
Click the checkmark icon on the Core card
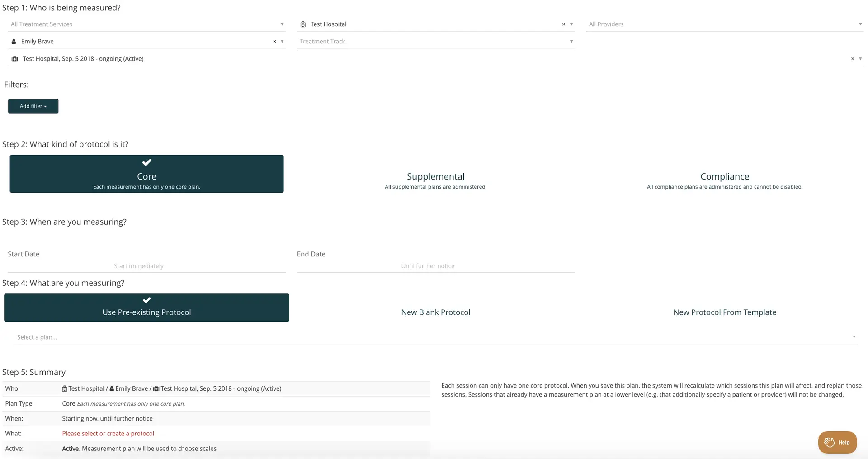[146, 162]
